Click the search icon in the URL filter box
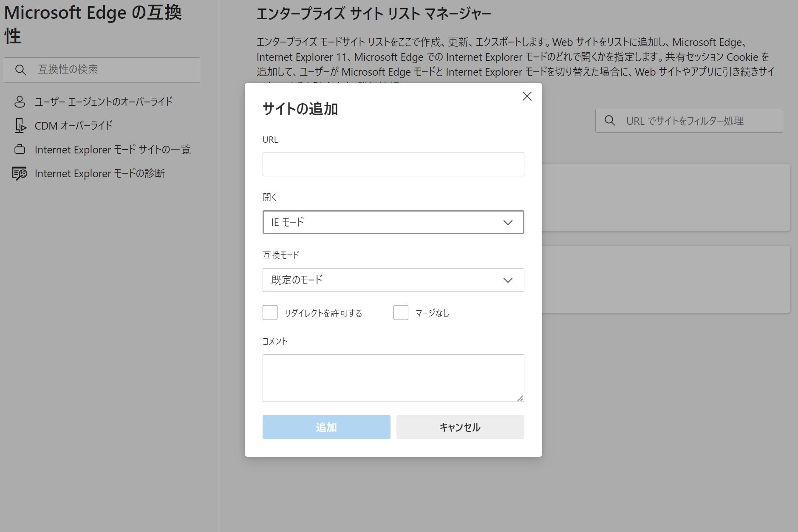Screen dimensions: 798x532 coord(610,121)
